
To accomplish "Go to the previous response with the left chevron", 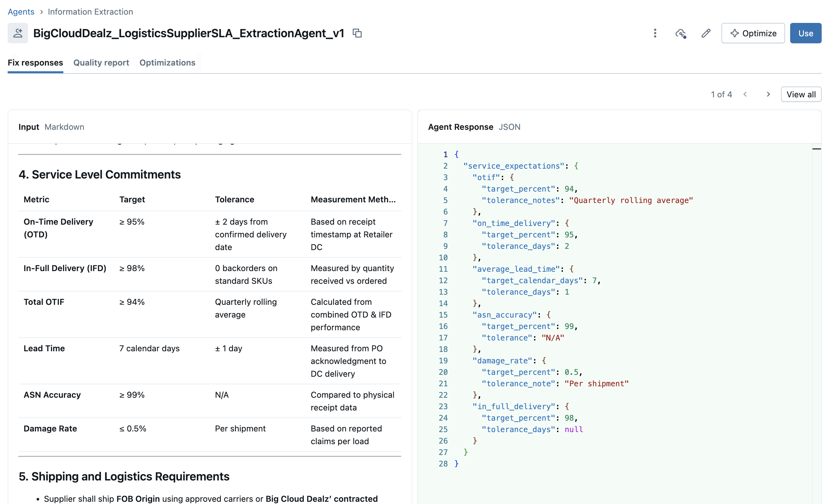I will click(745, 94).
